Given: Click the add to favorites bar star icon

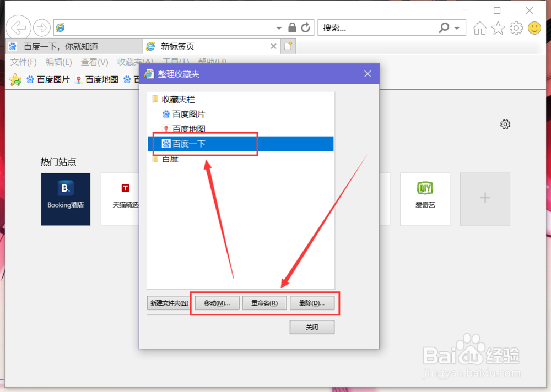Looking at the screenshot, I should click(15, 80).
